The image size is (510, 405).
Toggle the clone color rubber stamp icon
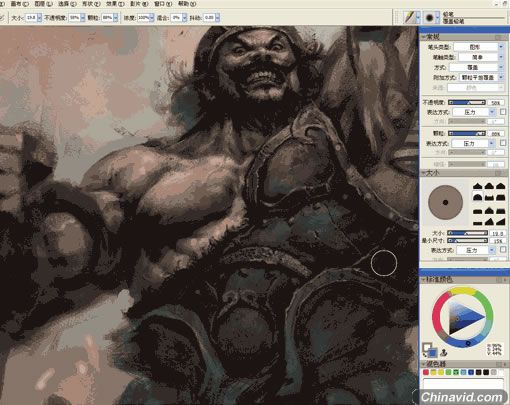pyautogui.click(x=444, y=352)
